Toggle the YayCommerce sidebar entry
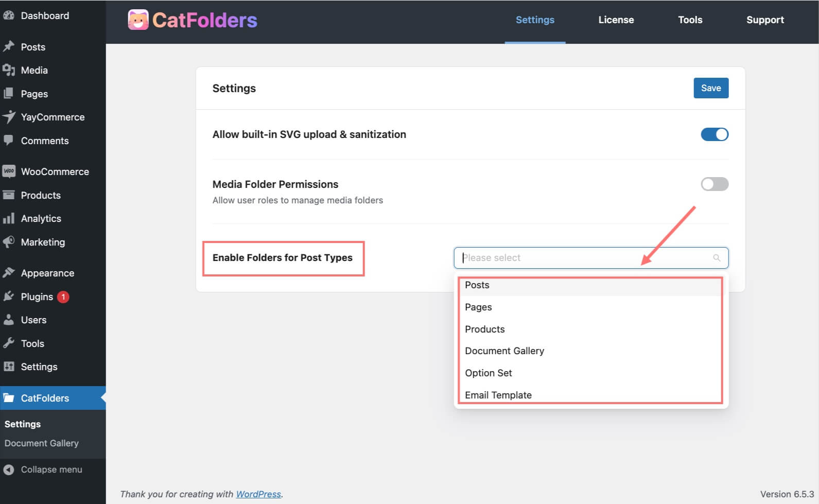 pos(53,117)
